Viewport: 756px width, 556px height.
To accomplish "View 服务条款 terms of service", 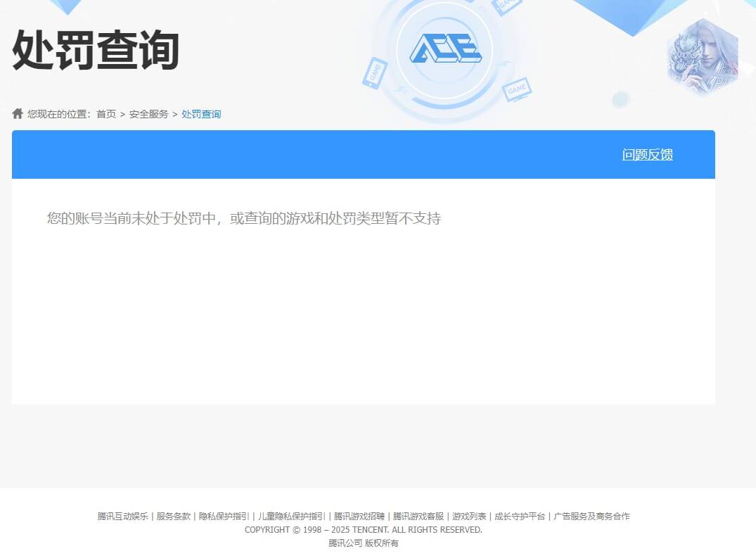I will 172,516.
